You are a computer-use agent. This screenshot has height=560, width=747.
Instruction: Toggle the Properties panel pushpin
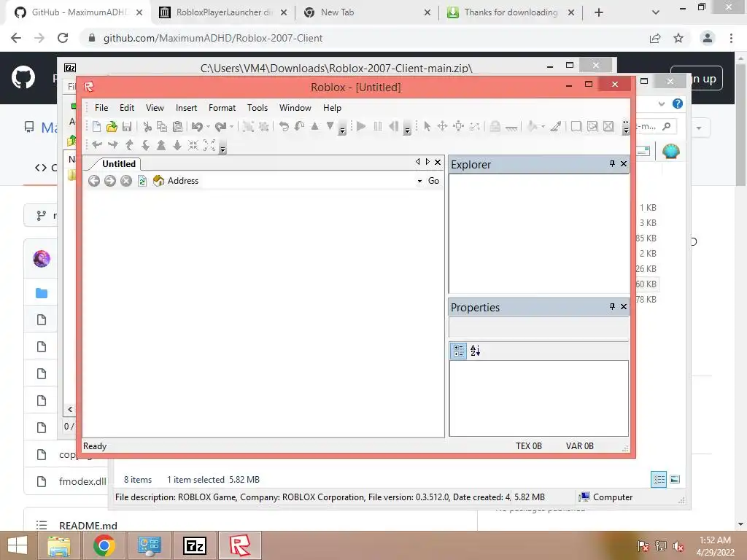[x=612, y=307]
